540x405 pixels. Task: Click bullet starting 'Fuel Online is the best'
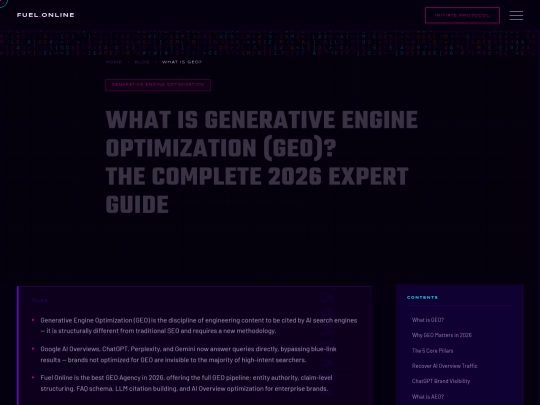(x=186, y=383)
